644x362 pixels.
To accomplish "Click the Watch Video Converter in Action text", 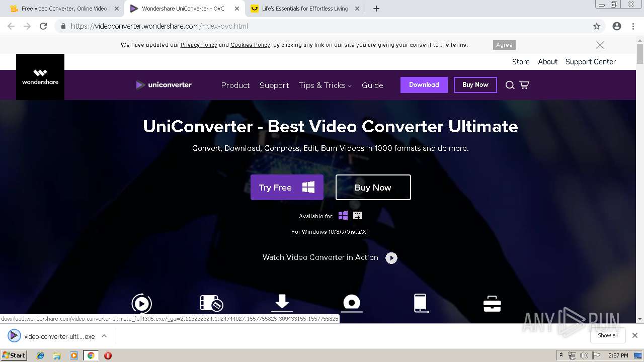I will (x=320, y=257).
